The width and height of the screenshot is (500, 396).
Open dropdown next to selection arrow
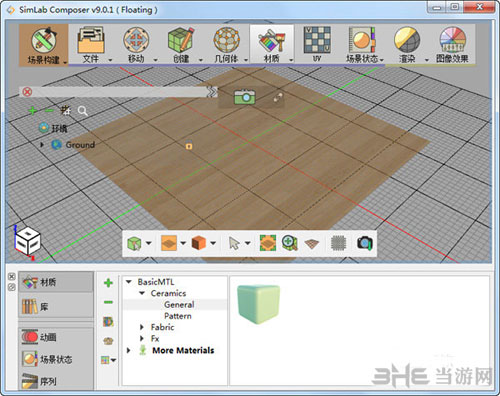[x=247, y=243]
